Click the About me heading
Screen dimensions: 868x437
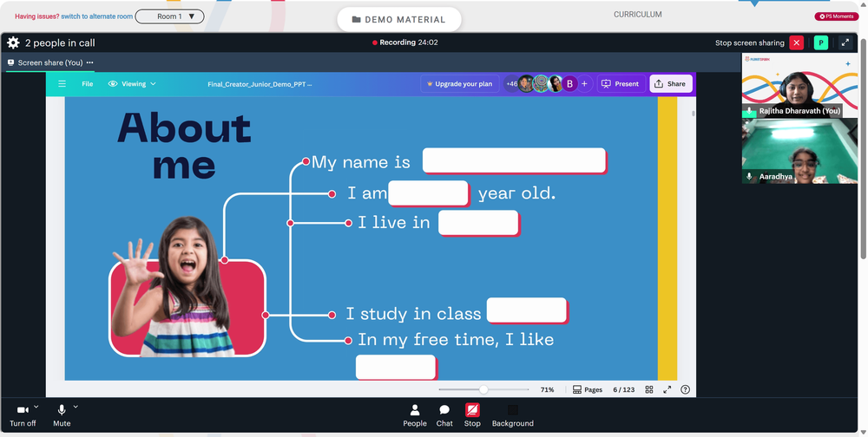(x=184, y=146)
